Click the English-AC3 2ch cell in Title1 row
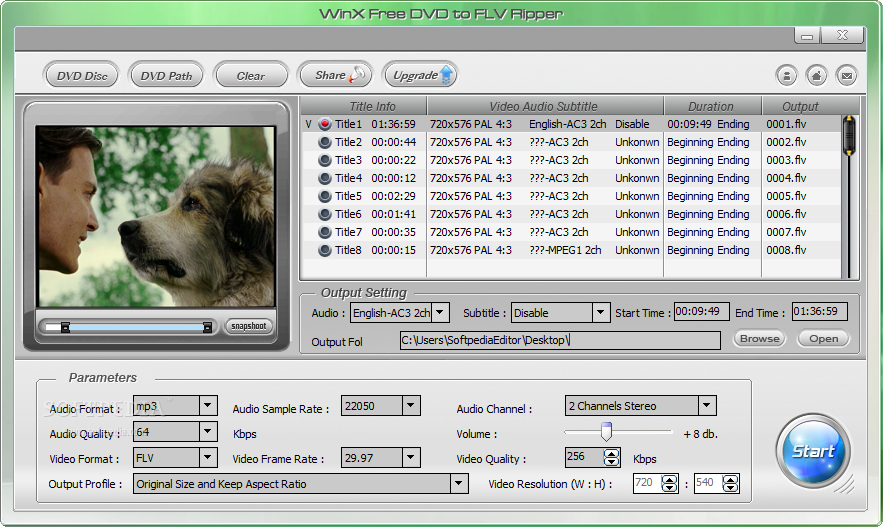This screenshot has width=883, height=527. 568,124
